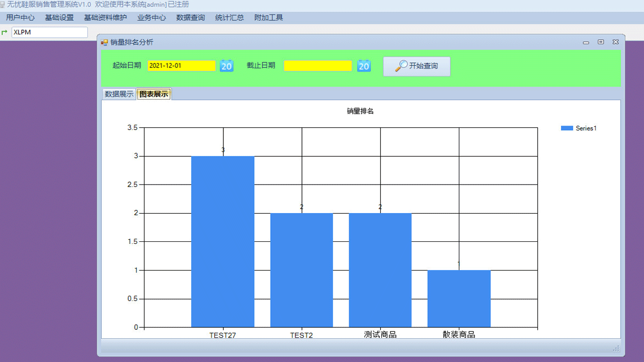
Task: Click the tallest TEST27 bar in the chart
Action: point(223,241)
